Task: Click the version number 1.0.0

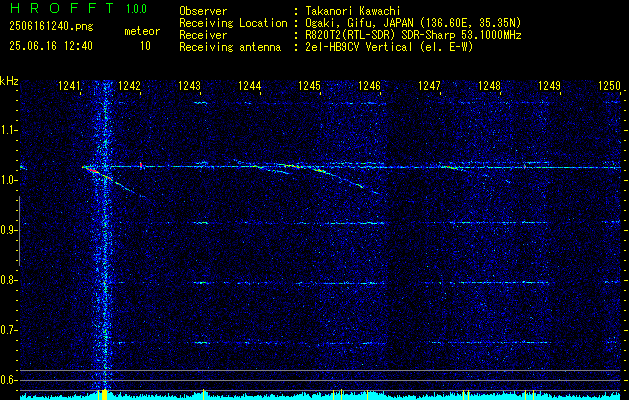Action: [x=136, y=8]
